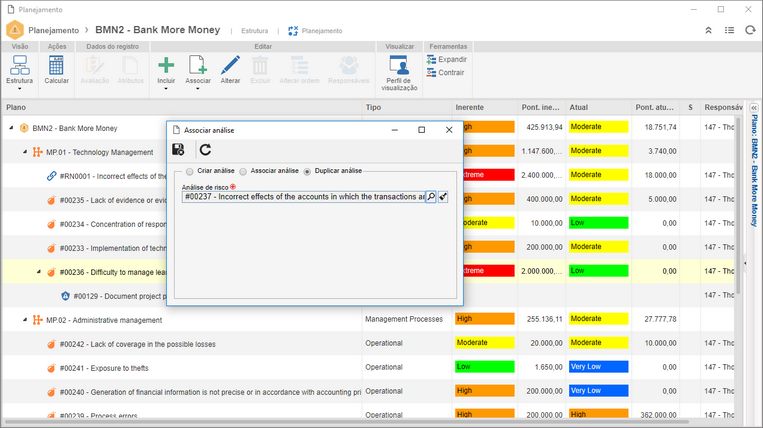Viewport: 763px width, 428px height.
Task: Select the Duplicar análise radio option
Action: (307, 171)
